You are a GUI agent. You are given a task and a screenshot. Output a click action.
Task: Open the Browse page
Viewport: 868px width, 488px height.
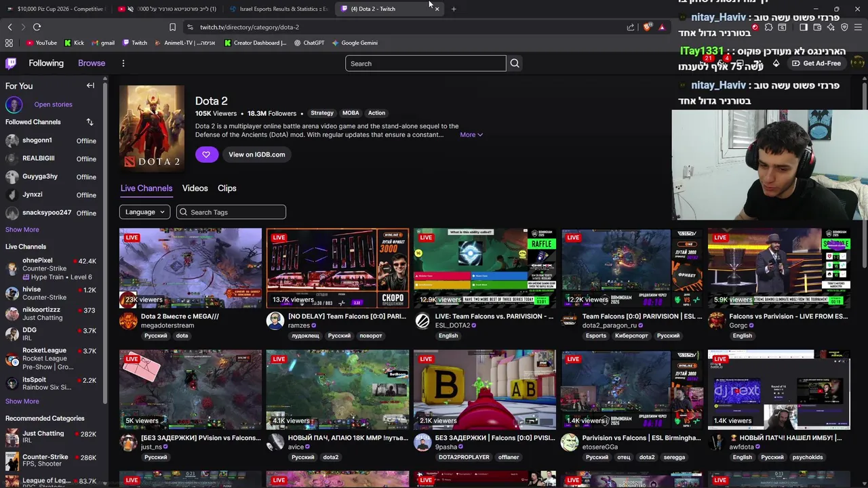click(92, 63)
